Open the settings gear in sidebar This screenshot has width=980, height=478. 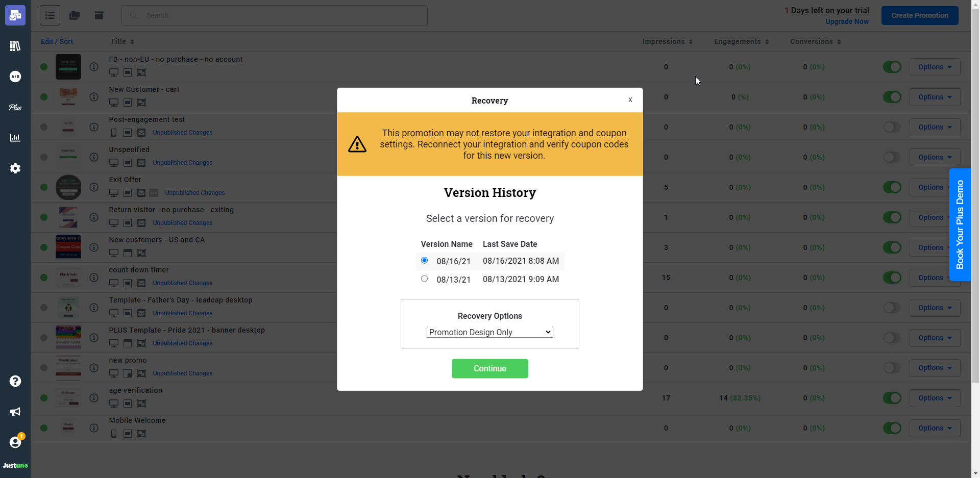15,168
